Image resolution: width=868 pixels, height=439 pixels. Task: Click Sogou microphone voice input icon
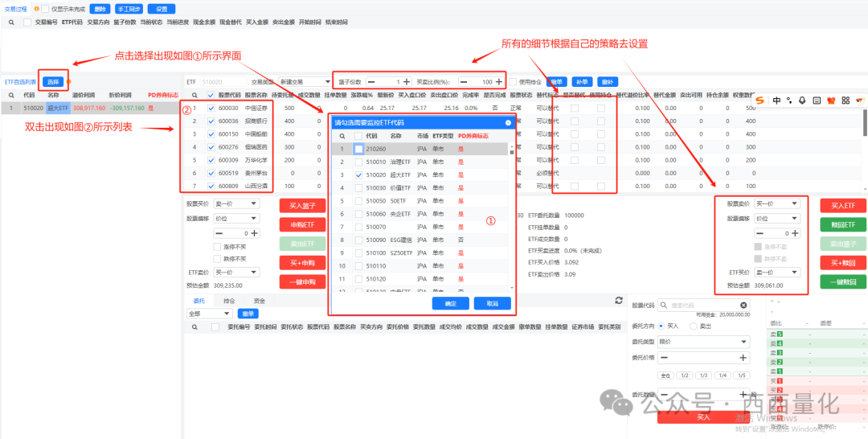803,101
